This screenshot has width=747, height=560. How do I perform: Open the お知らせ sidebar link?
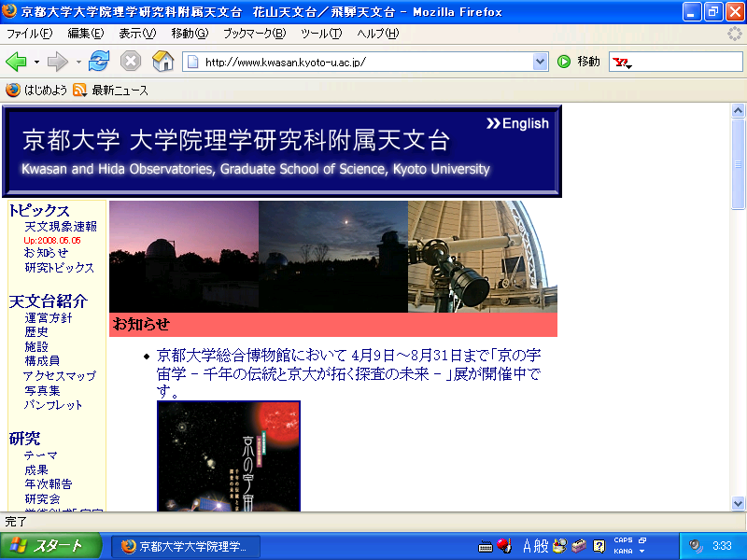click(x=46, y=253)
